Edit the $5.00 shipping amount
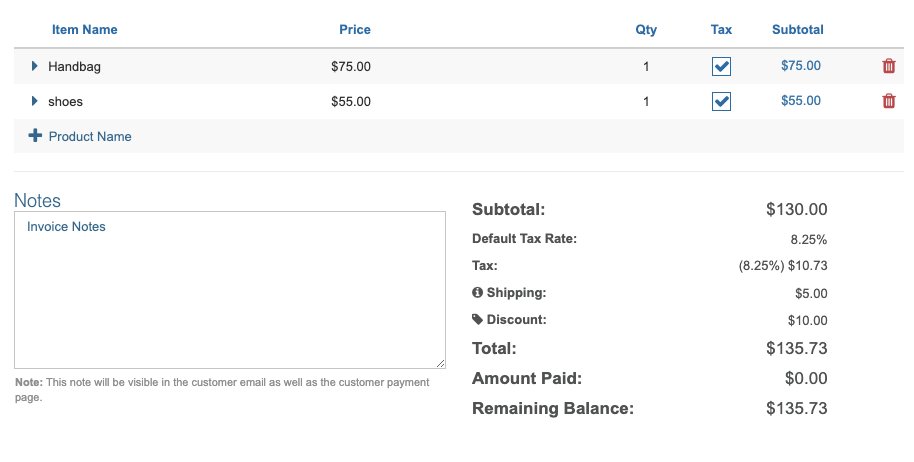Screen dimensions: 914x462 [x=811, y=294]
